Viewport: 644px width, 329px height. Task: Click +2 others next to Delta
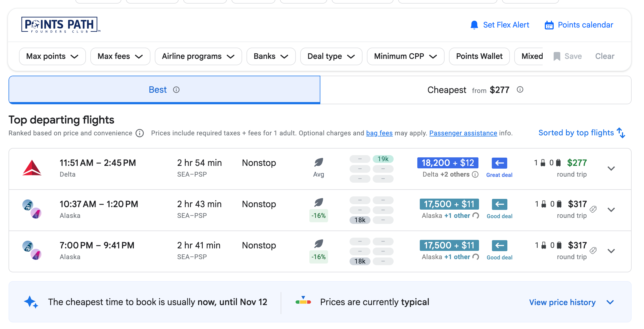click(455, 174)
